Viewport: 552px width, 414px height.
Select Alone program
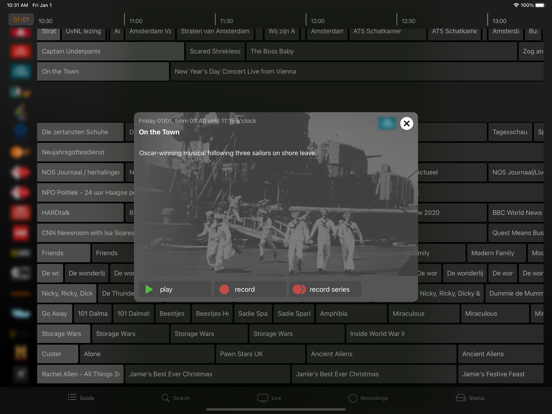[x=147, y=354]
